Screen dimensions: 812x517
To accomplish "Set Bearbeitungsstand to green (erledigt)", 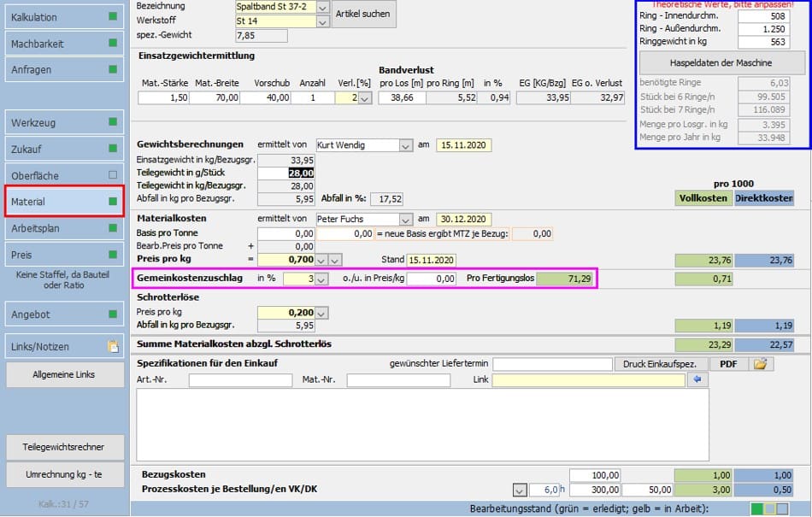I will coord(756,509).
